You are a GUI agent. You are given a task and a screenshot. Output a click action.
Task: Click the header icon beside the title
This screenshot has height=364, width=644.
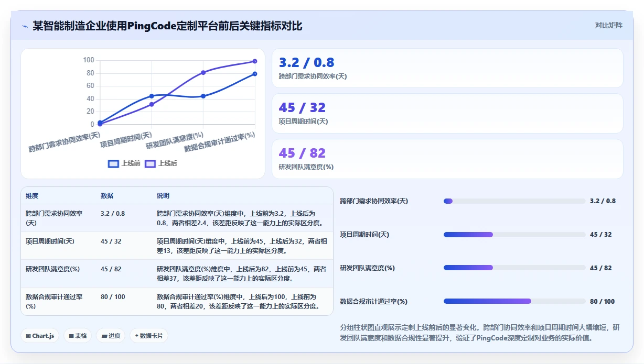pyautogui.click(x=25, y=26)
